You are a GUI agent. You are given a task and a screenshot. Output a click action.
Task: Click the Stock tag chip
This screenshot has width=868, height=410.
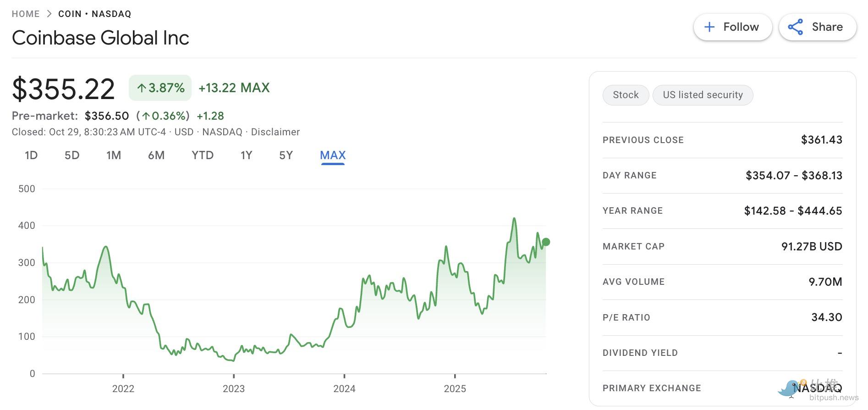(626, 95)
